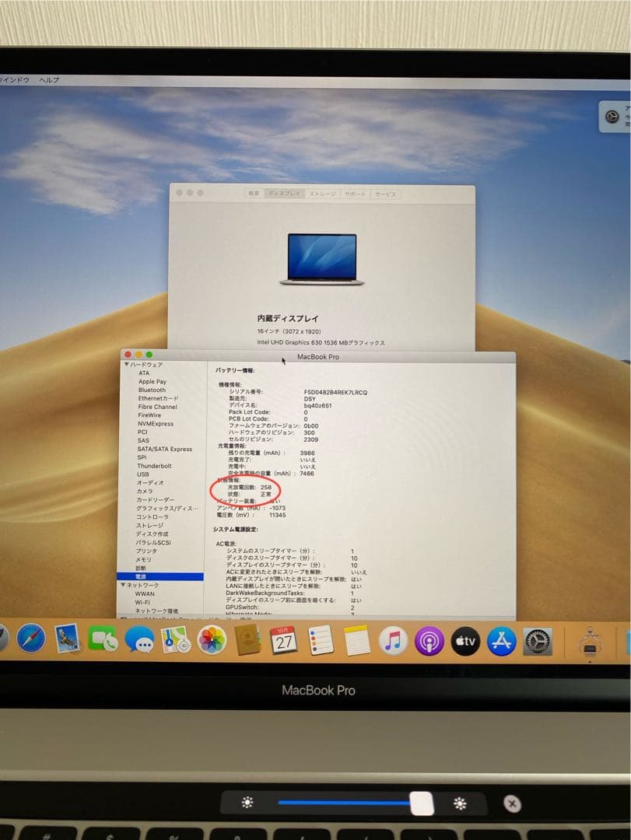631x840 pixels.
Task: Open the Apple TV app icon
Action: coord(465,639)
